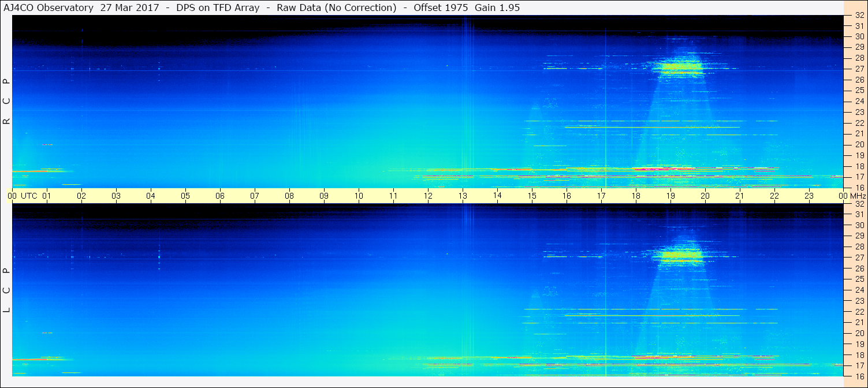Click the 14 UTC time axis label
868x388 pixels.
tap(497, 195)
